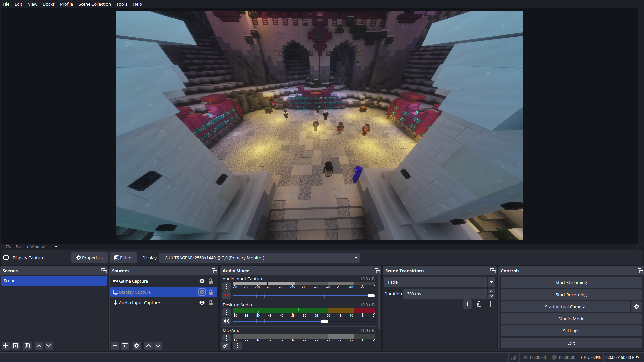Viewport: 644px width, 362px height.
Task: Toggle lock on Audio Input Capture source
Action: coord(211,303)
